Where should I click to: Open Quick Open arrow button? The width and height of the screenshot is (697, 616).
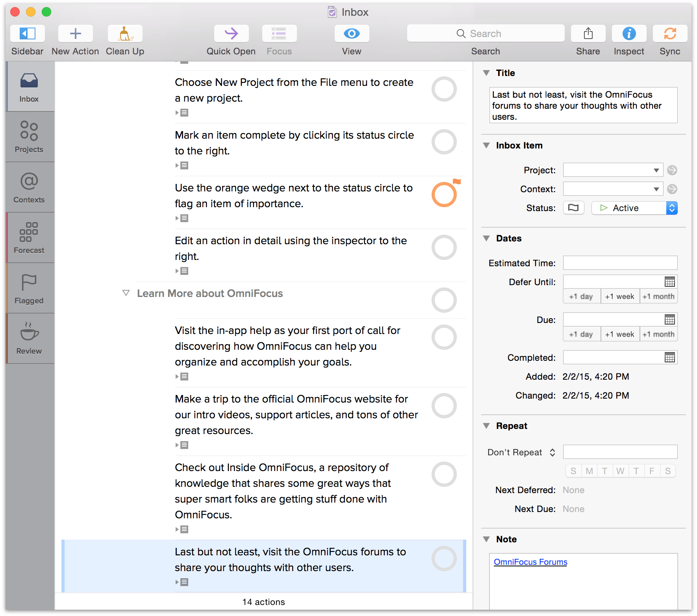click(x=231, y=33)
